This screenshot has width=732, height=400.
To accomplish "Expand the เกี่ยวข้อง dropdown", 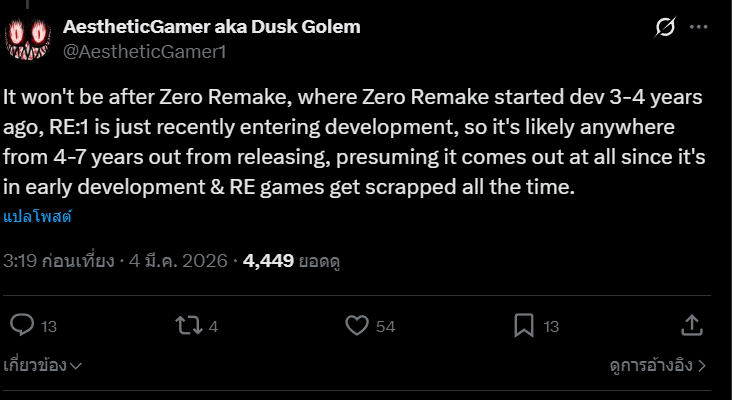I will [x=42, y=366].
